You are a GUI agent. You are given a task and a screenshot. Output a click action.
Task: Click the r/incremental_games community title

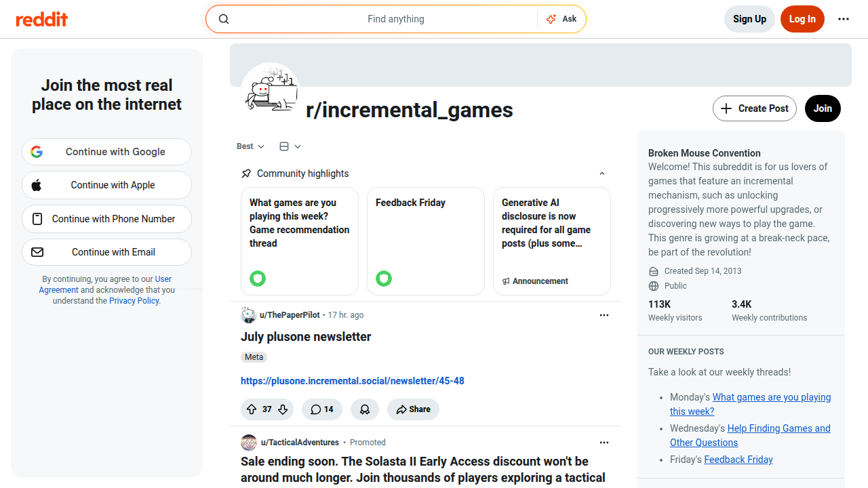(410, 110)
